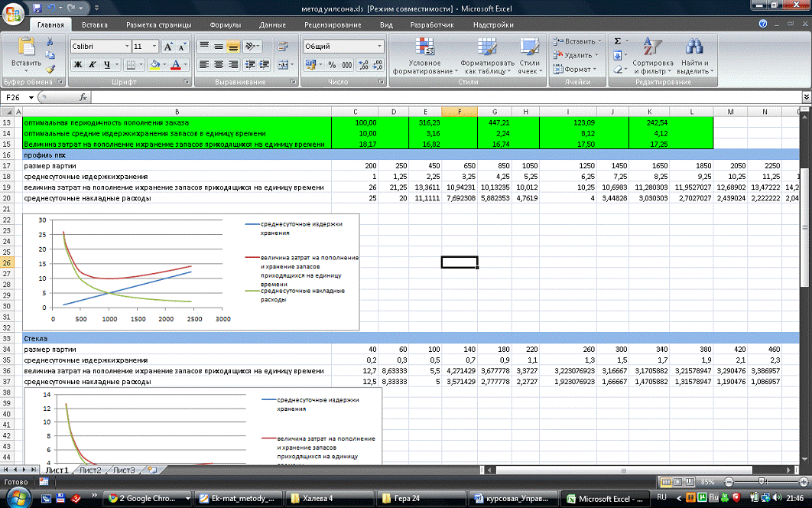This screenshot has width=812, height=508.
Task: Toggle bold formatting (Ж)
Action: (x=78, y=65)
